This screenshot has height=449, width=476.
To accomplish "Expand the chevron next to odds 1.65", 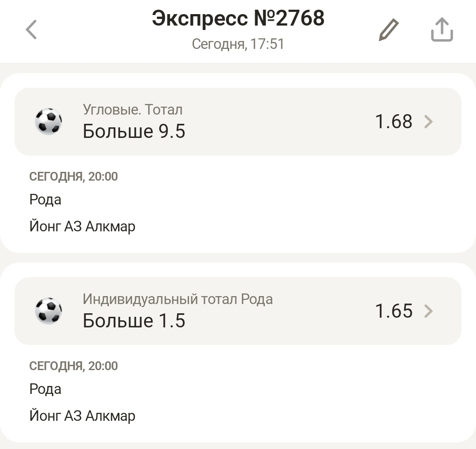I will (x=428, y=311).
